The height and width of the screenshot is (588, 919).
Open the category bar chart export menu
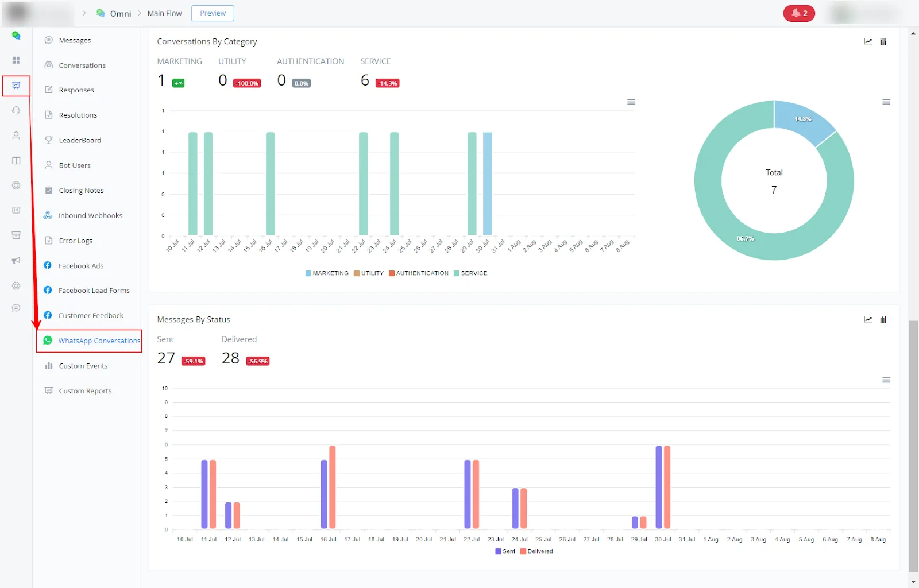click(x=631, y=102)
